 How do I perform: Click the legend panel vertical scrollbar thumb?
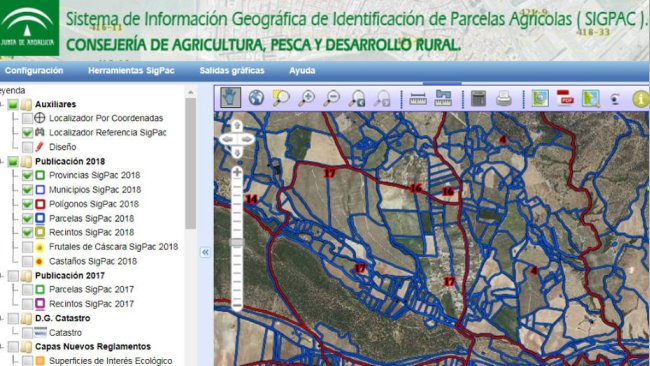(190, 164)
